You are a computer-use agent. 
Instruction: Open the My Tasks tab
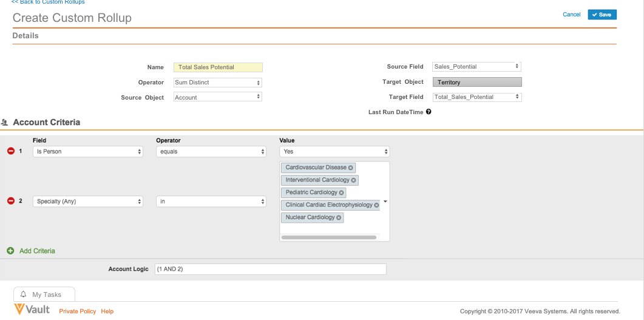pos(44,294)
